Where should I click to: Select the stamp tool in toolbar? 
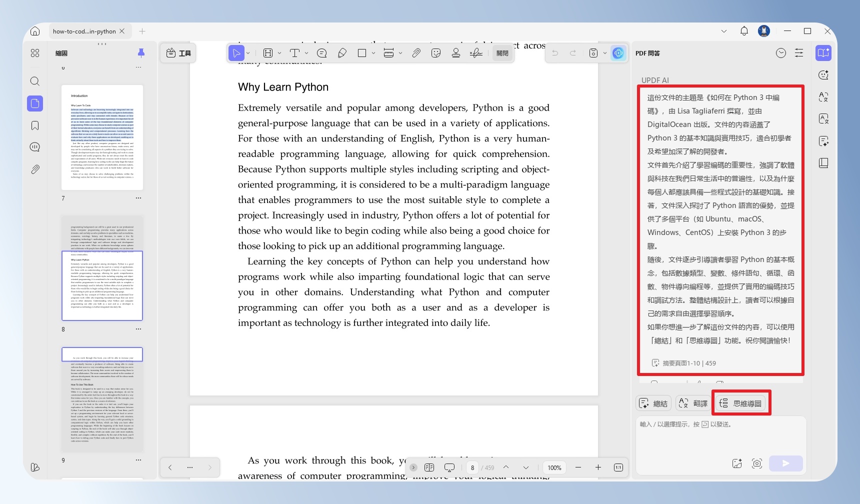point(455,53)
